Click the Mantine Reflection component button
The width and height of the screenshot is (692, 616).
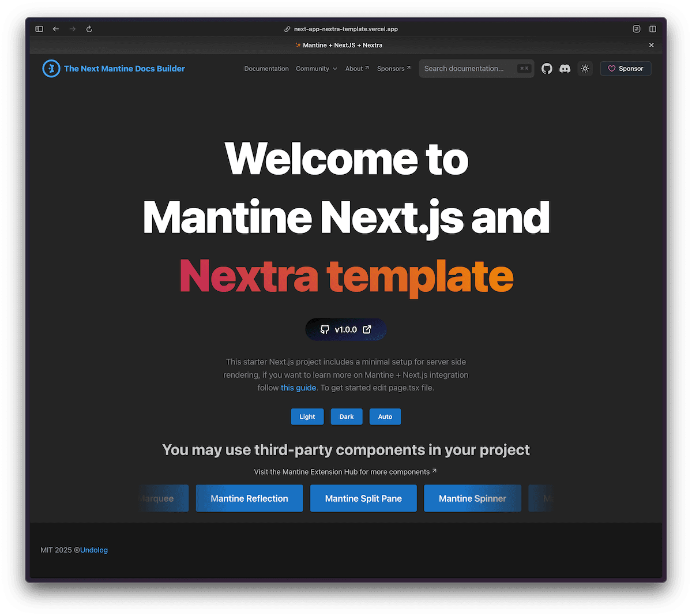pos(249,498)
